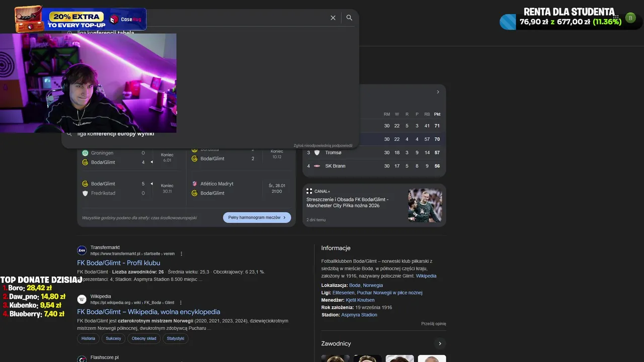The height and width of the screenshot is (362, 644).
Task: Click the Groningen vs Bodø/Glimt match result
Action: [x=131, y=157]
